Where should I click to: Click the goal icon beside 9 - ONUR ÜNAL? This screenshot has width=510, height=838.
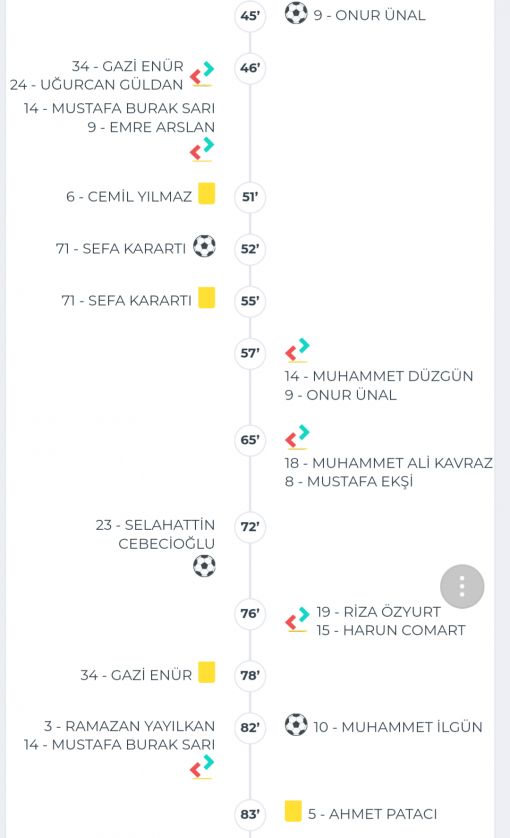pyautogui.click(x=296, y=13)
